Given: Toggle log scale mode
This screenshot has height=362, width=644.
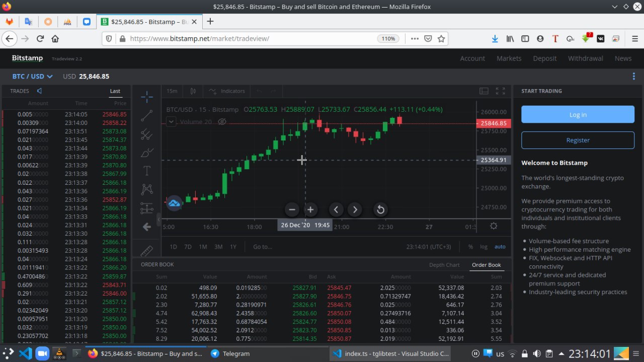Looking at the screenshot, I should coord(484,247).
